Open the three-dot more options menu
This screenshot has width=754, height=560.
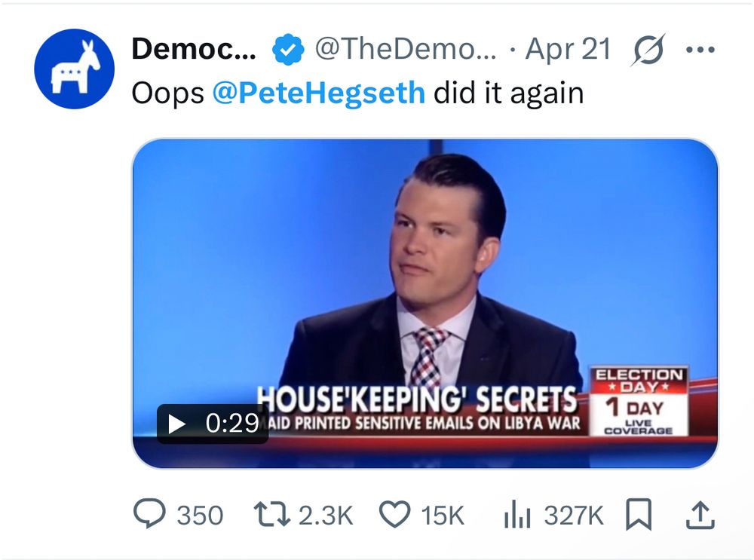pos(699,50)
